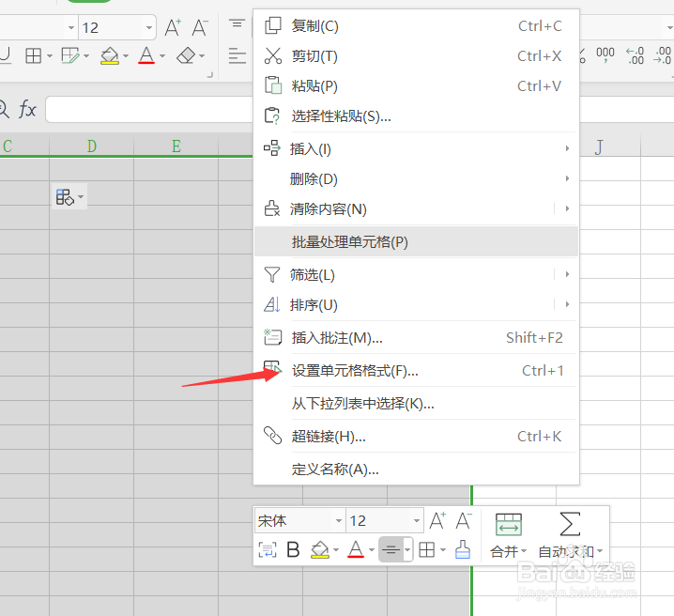Screen dimensions: 674x616
Task: Click mini toolbar increase font size
Action: pos(437,520)
